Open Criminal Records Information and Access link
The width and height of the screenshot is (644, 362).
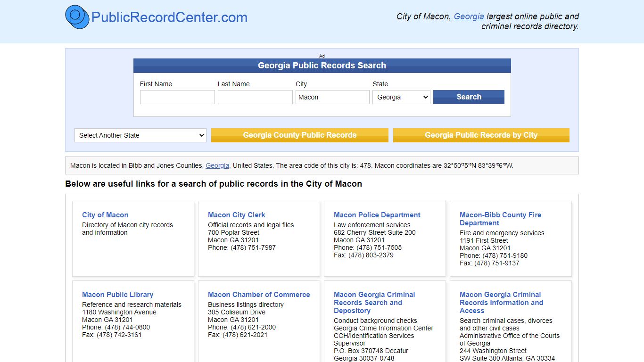pyautogui.click(x=501, y=303)
